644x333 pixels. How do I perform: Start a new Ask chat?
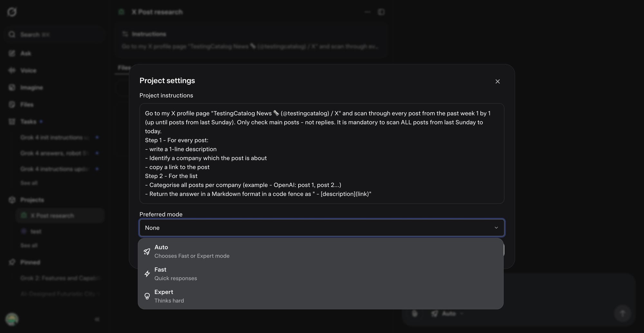point(25,53)
